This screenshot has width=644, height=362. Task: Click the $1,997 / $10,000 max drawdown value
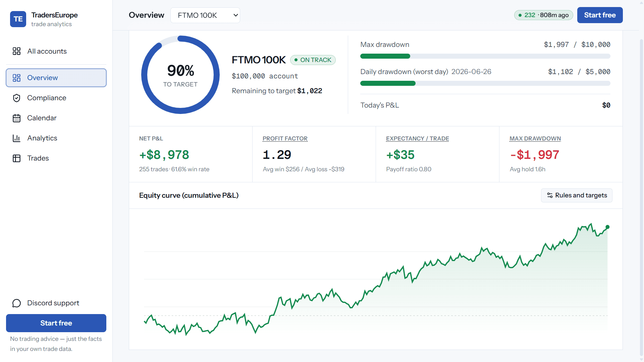pyautogui.click(x=577, y=45)
